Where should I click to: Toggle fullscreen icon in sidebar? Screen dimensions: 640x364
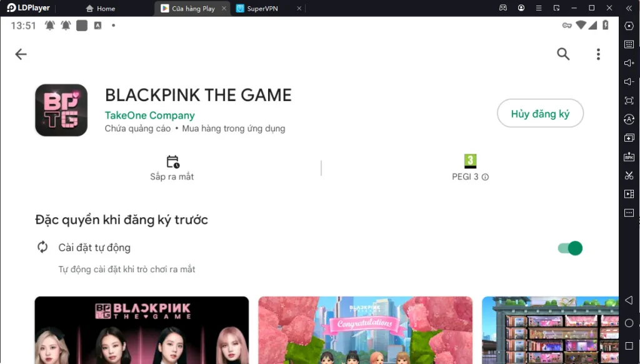point(629,101)
